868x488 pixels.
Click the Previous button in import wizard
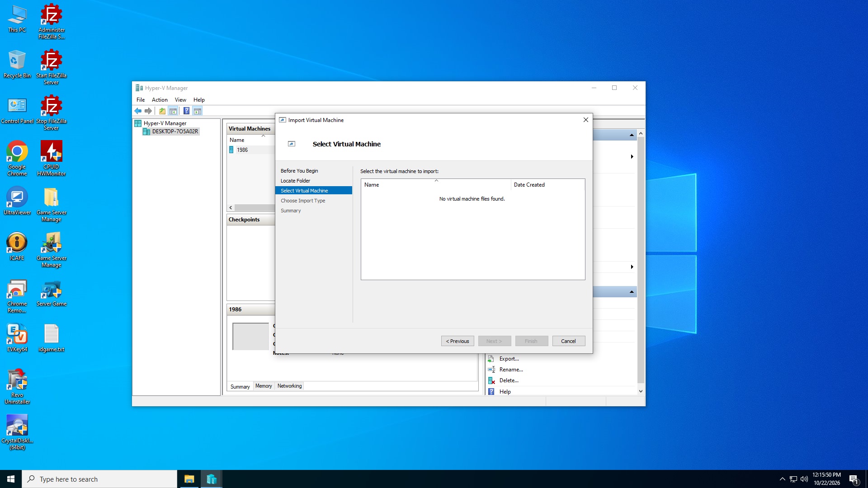tap(458, 341)
